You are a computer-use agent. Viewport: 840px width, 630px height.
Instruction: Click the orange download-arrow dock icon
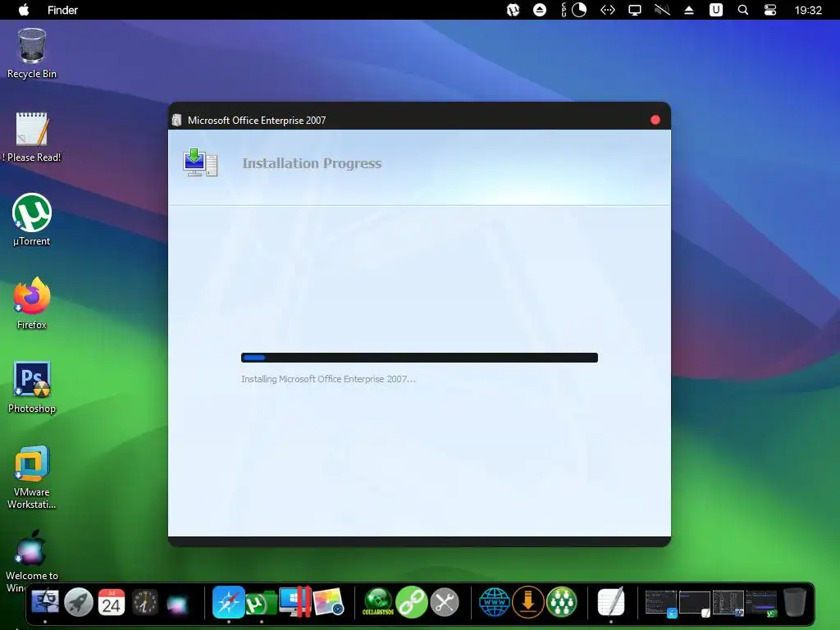coord(528,602)
